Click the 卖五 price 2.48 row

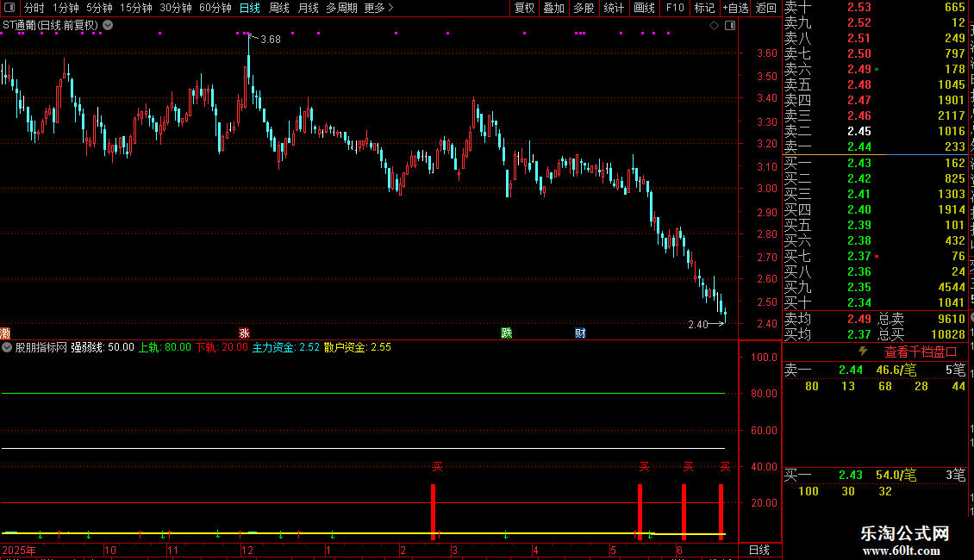tap(875, 84)
